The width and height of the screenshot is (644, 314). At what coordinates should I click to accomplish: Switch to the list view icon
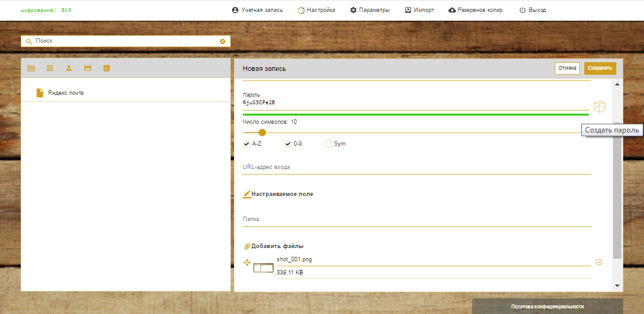click(x=50, y=68)
